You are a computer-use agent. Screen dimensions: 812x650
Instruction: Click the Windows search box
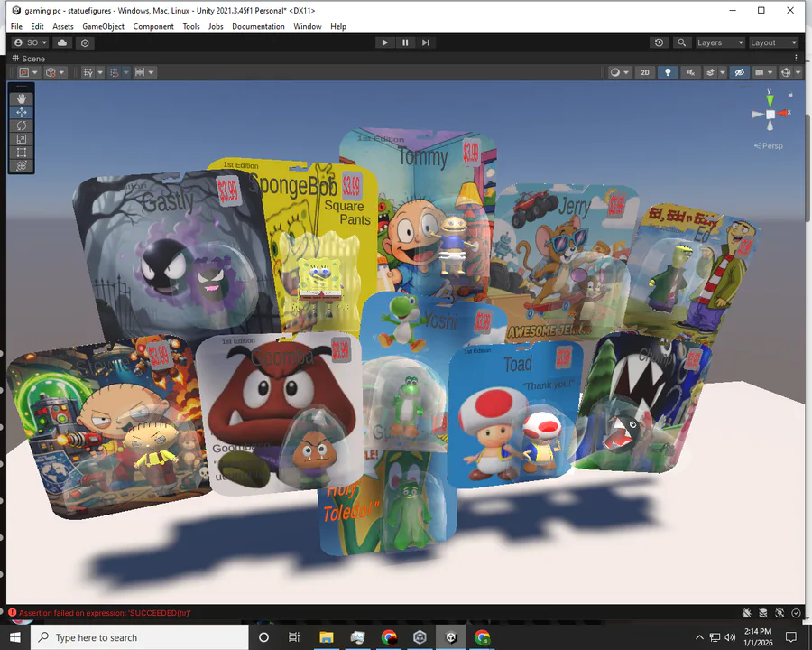tap(140, 637)
